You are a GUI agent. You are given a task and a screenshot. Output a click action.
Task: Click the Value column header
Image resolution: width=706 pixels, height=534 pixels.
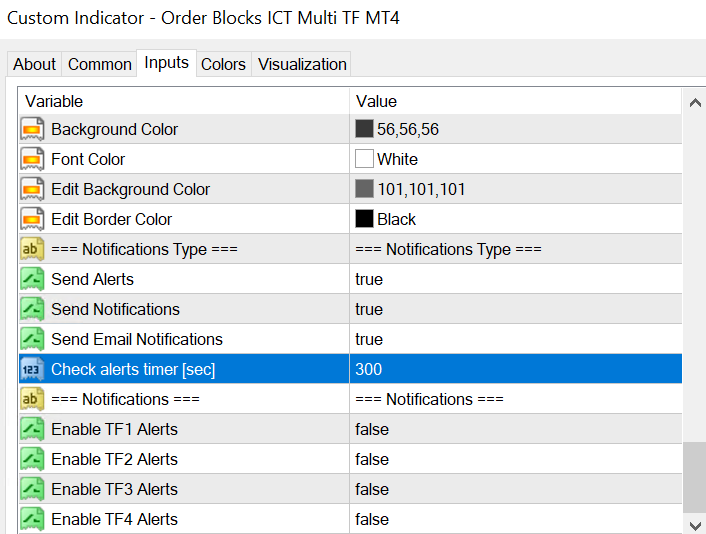pyautogui.click(x=376, y=101)
